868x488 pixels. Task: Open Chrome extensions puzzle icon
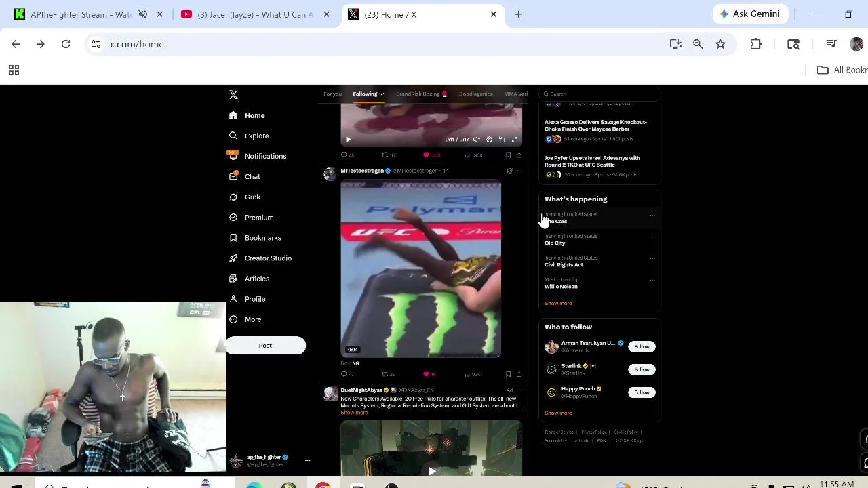coord(755,44)
